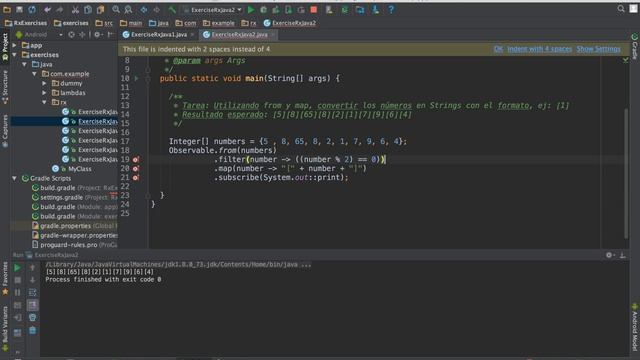Click the red Stop icon in toolbar

point(313,9)
